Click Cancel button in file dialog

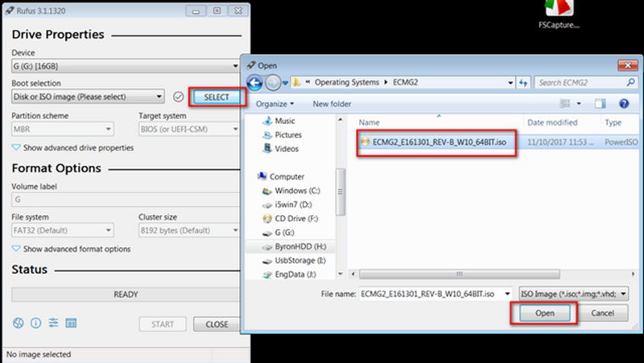coord(602,313)
